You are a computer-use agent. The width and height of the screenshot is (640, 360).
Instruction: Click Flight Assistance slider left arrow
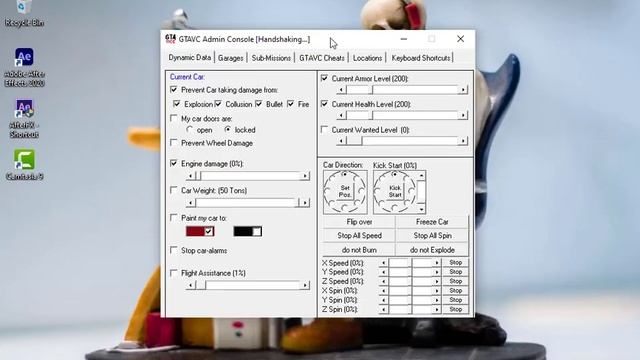190,285
